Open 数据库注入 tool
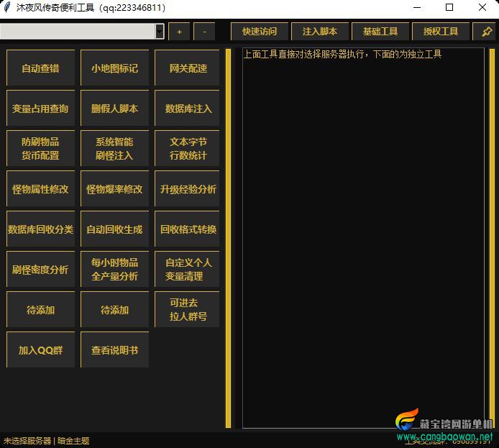Viewport: 499px width, 448px height. pos(187,108)
